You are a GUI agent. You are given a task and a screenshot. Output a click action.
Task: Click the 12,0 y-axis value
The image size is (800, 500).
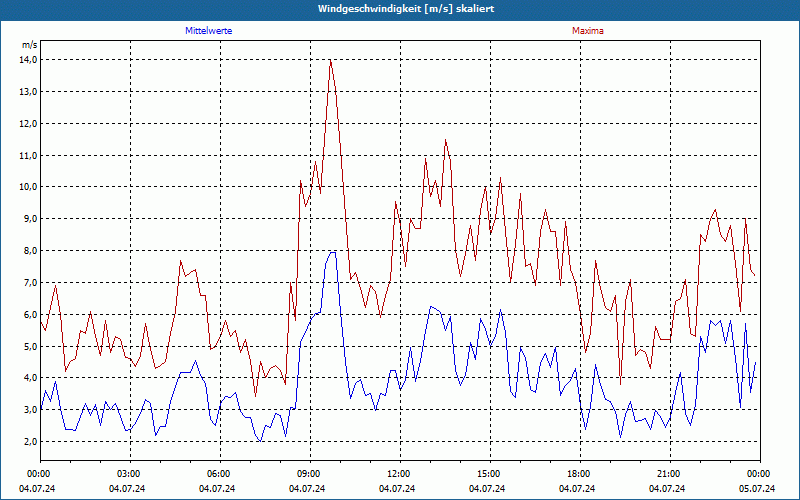click(x=29, y=123)
